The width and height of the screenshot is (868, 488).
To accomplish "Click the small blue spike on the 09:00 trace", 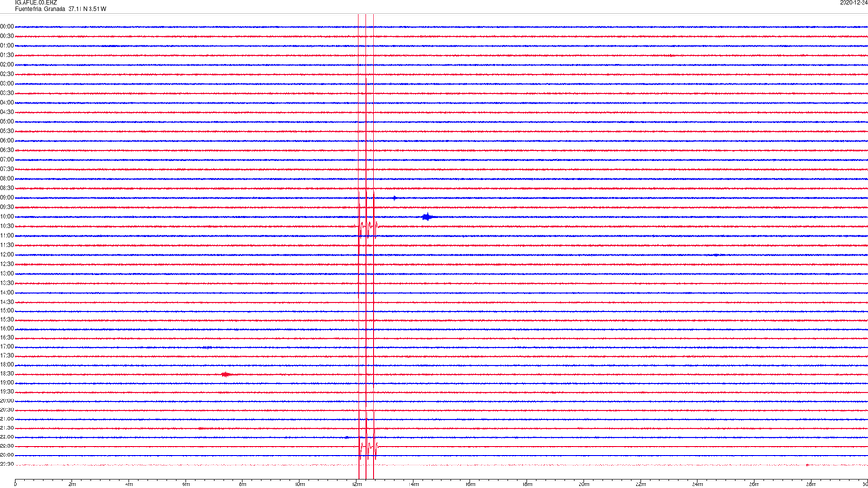I will point(395,198).
